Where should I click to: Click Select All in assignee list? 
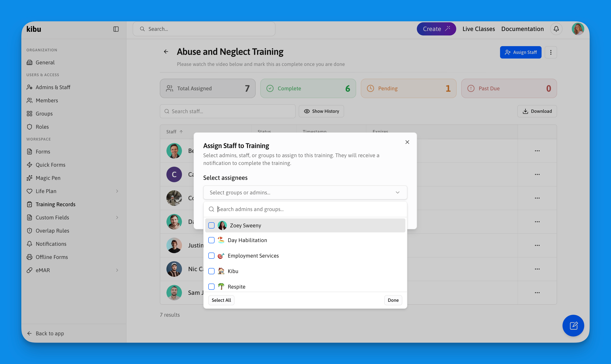pyautogui.click(x=221, y=300)
